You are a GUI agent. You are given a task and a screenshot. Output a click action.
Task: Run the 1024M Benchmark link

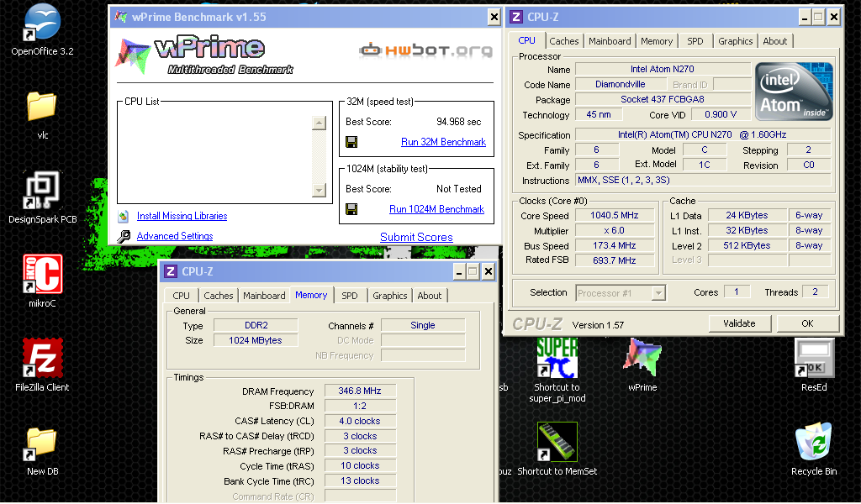click(436, 209)
